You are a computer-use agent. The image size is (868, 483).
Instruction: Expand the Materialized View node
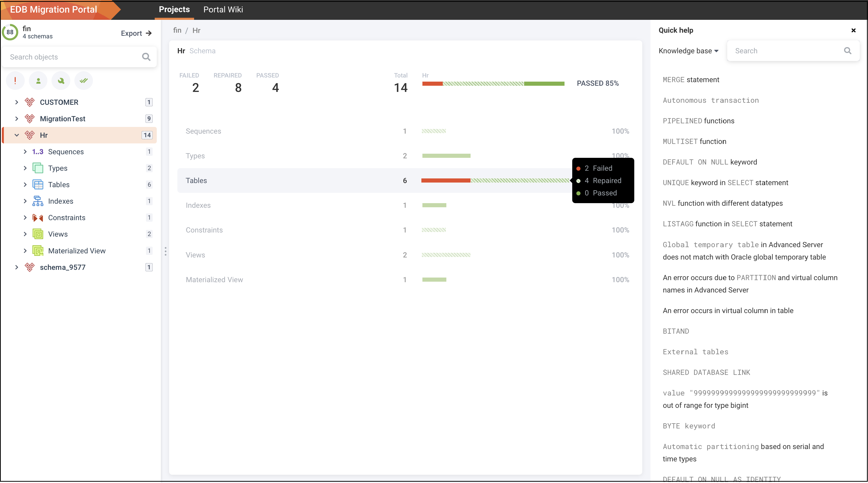[25, 251]
